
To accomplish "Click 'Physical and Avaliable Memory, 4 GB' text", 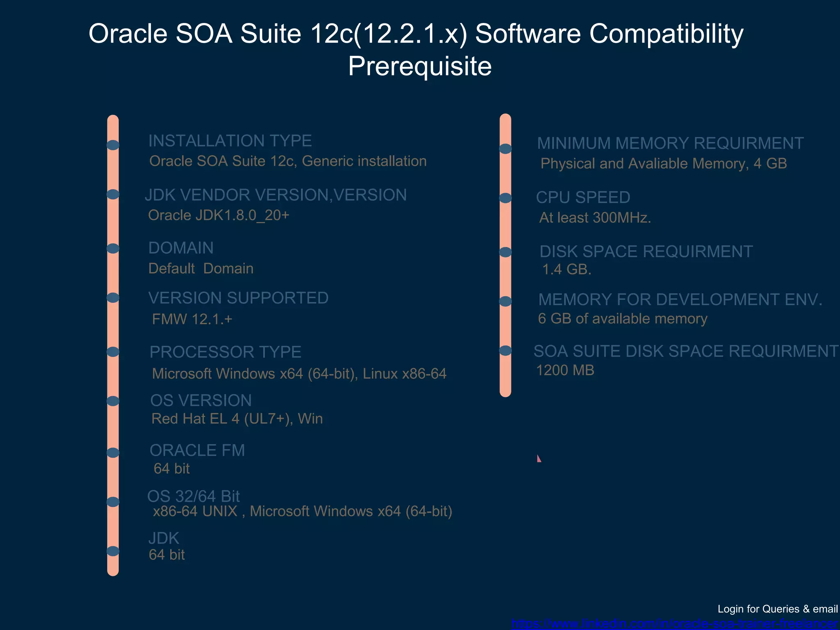I will (664, 164).
